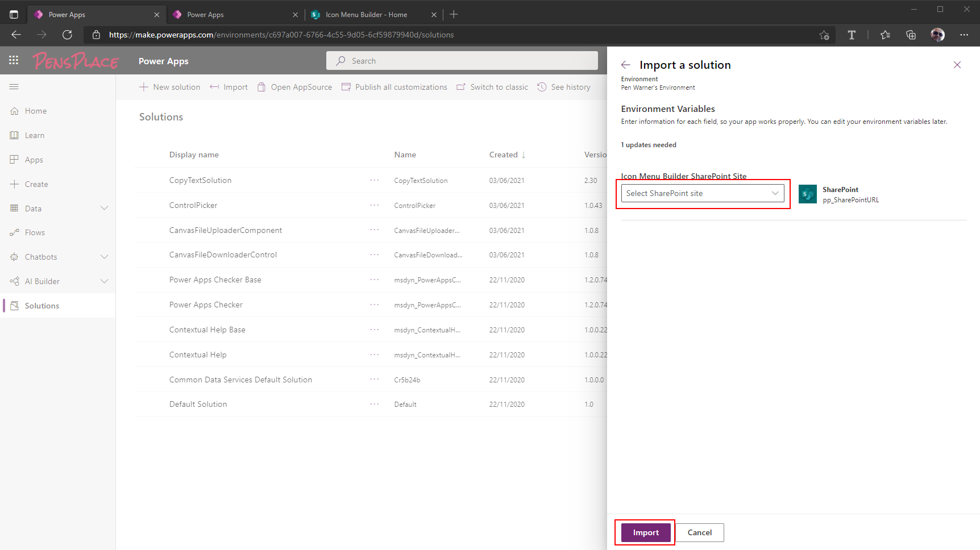Click the back arrow in Import a solution

626,65
